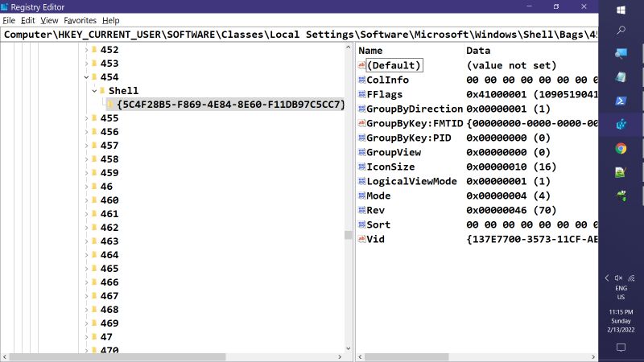This screenshot has height=362, width=644.
Task: Click tree pane vertical scrollbar thumb
Action: [349, 235]
